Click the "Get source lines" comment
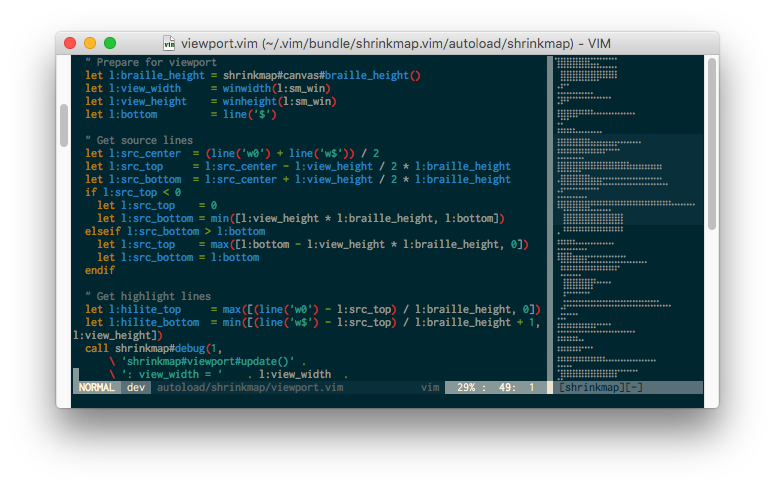 [x=139, y=140]
